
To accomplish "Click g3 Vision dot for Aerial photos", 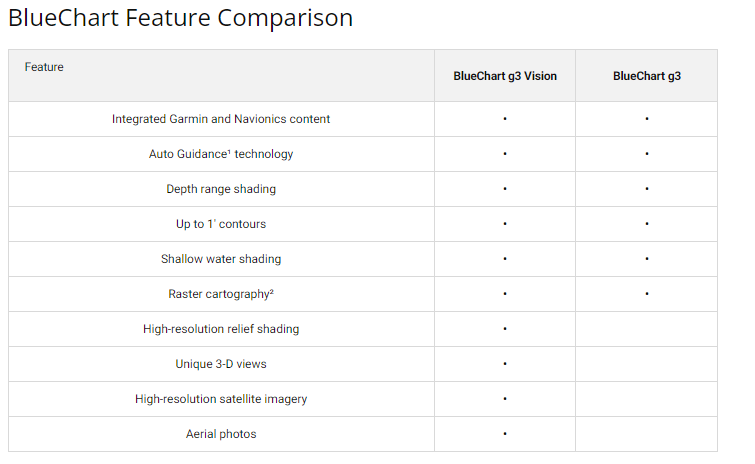I will (505, 434).
